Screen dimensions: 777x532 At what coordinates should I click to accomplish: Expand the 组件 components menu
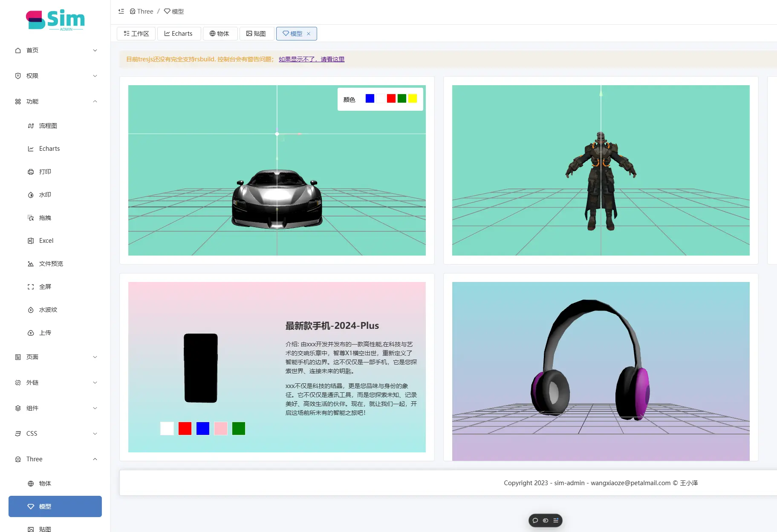coord(55,408)
